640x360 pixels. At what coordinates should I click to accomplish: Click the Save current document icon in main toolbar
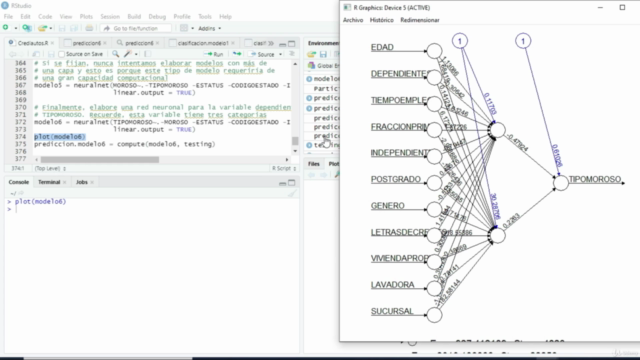point(62,28)
